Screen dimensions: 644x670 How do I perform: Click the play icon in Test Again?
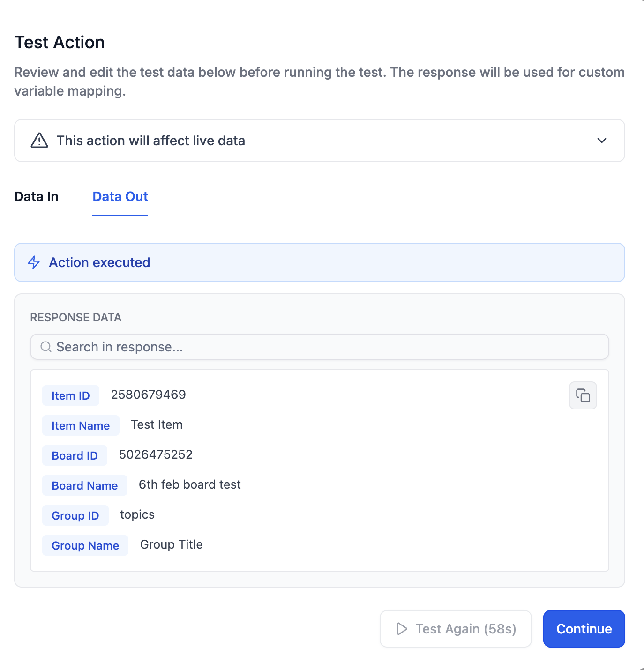pyautogui.click(x=402, y=629)
